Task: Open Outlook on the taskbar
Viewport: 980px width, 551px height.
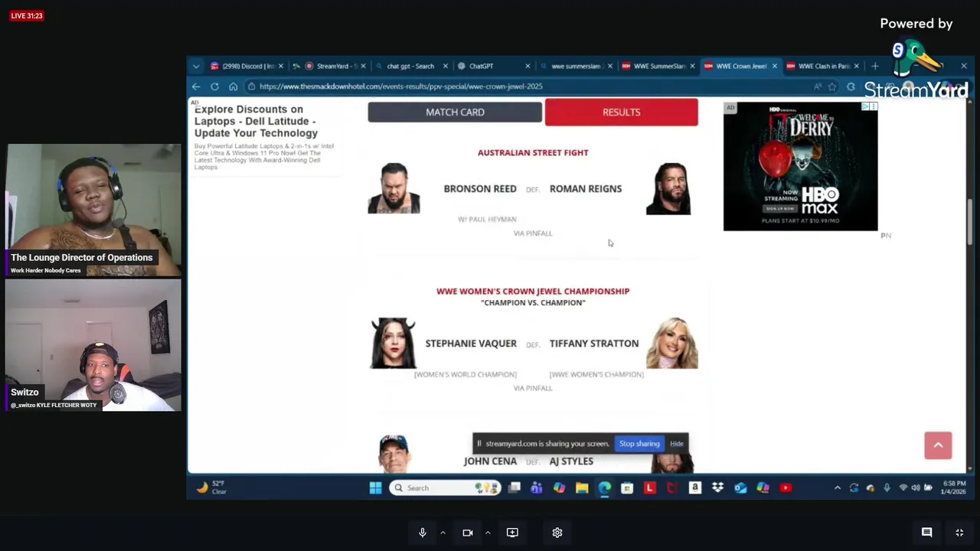Action: [x=740, y=488]
